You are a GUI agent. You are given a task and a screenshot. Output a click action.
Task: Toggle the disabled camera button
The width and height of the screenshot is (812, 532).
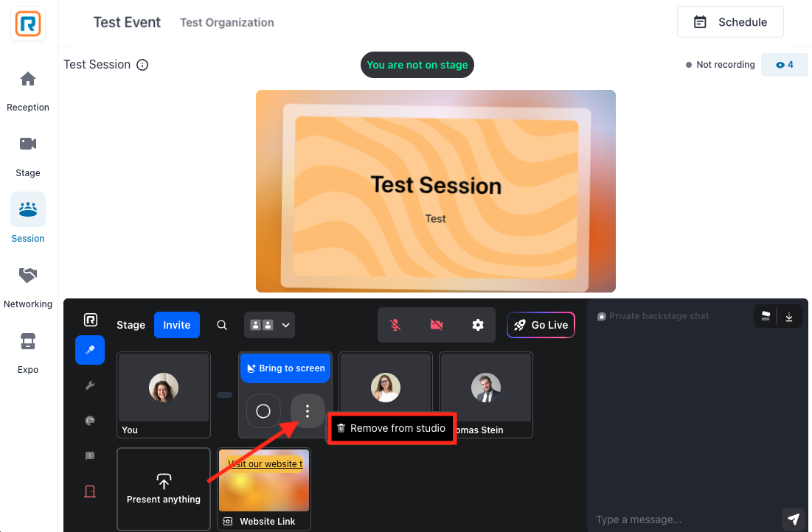coord(437,325)
